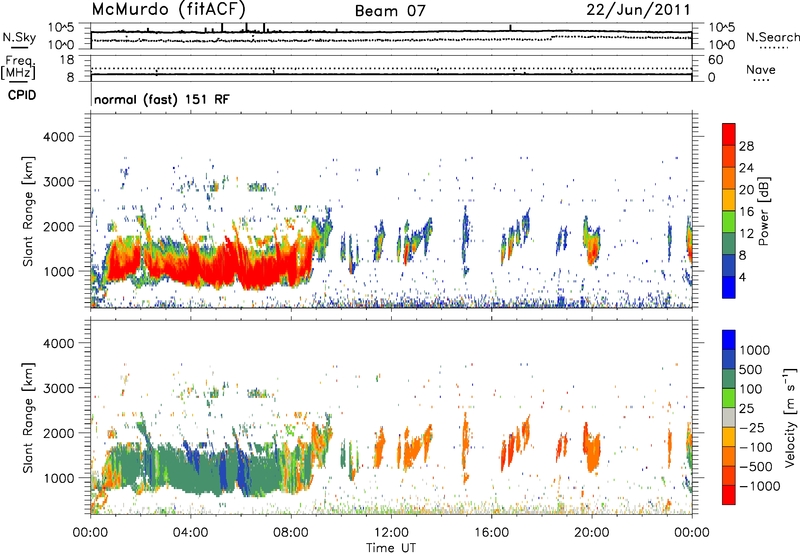Click the "Velocity [m s-1]" colorbar title
The width and height of the screenshot is (800, 554).
point(790,417)
